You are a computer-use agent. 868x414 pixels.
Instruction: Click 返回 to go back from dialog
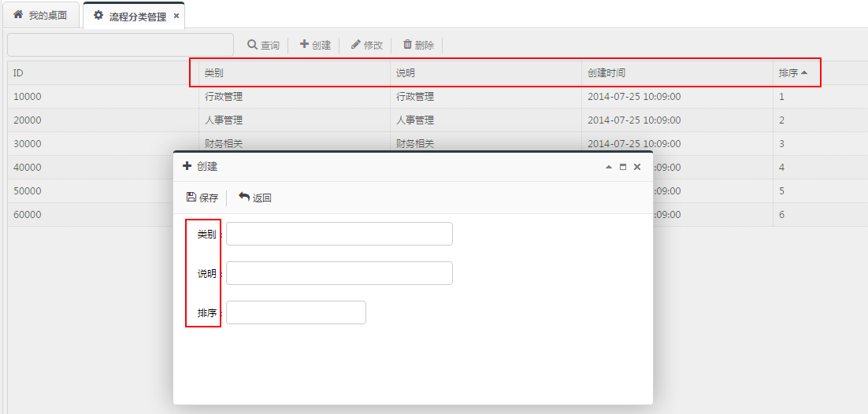[x=255, y=198]
